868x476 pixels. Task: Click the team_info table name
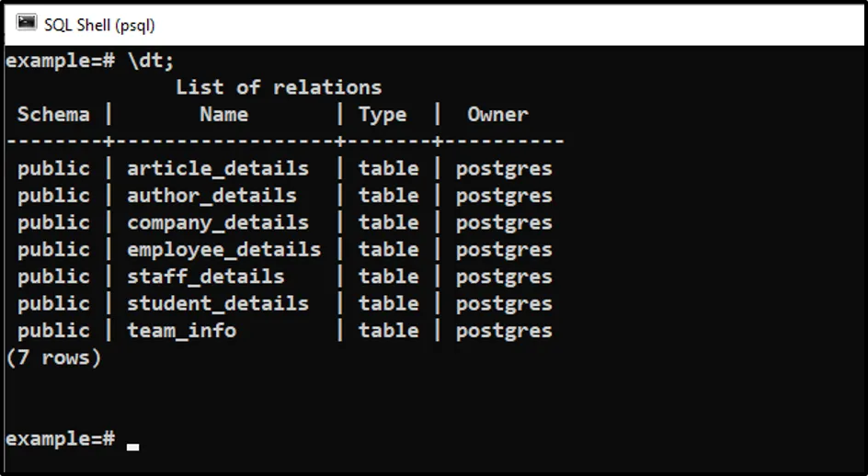click(181, 331)
